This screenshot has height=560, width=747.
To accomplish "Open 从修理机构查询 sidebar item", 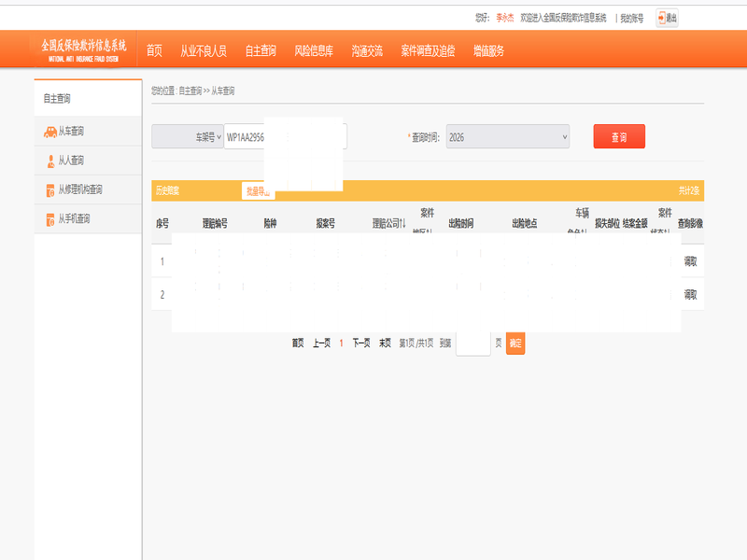I will tap(88, 189).
